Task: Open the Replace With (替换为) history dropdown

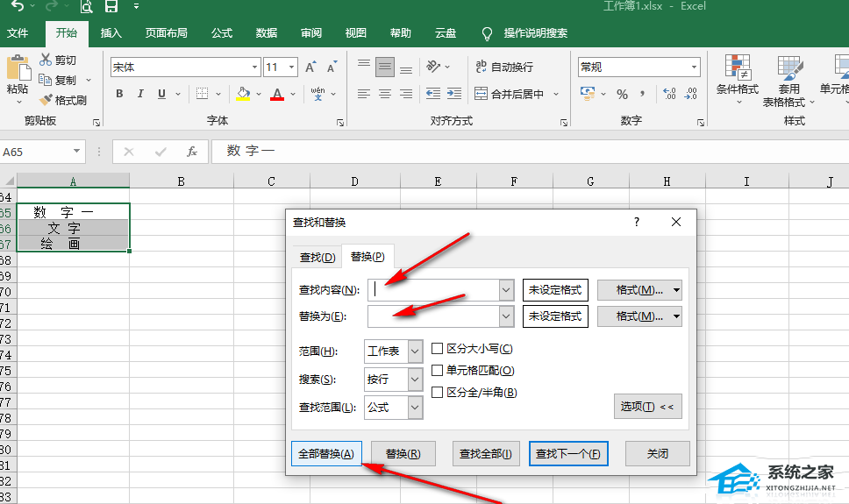Action: point(506,316)
